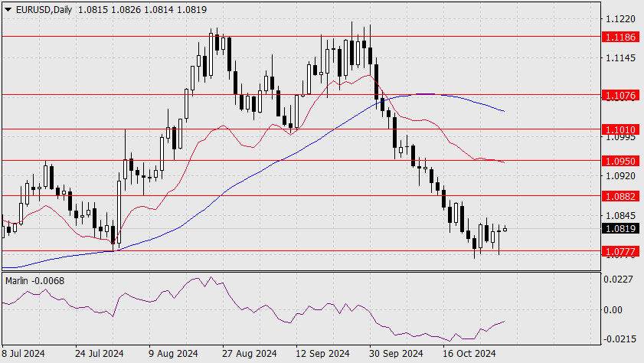Viewport: 644px width, 363px height.
Task: Click the Marlin -0.0068 indicator label
Action: point(35,281)
